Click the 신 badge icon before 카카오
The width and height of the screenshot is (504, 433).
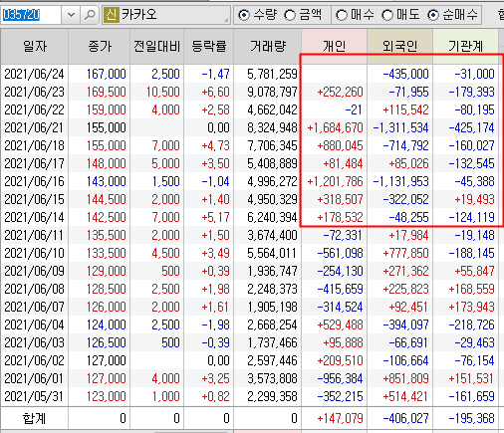pyautogui.click(x=112, y=15)
